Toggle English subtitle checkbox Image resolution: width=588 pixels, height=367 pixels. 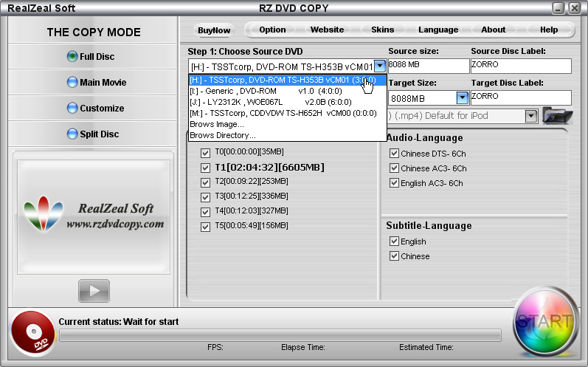394,241
